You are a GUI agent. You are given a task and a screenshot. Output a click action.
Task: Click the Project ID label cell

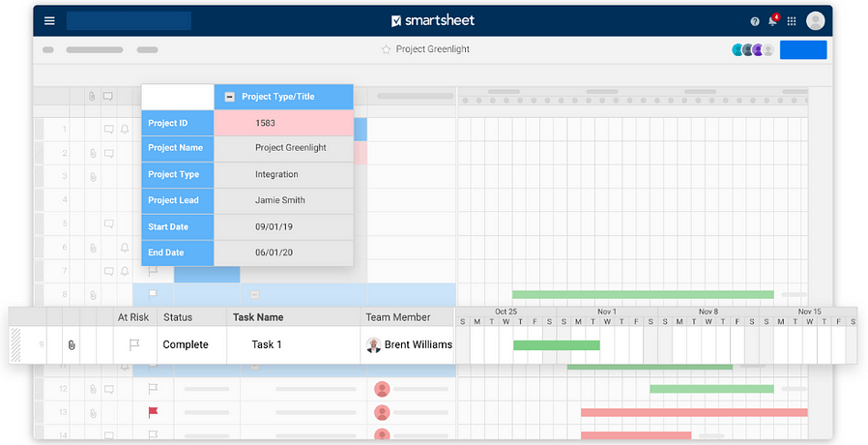click(x=178, y=123)
